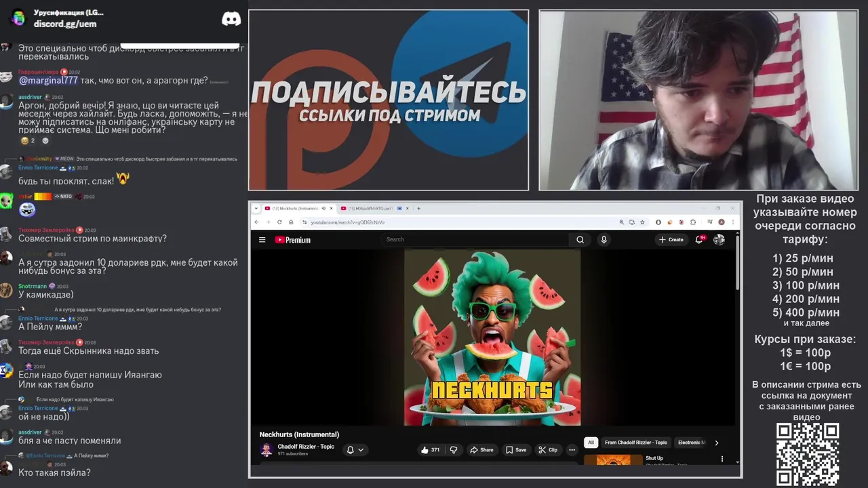Mute the audio icon on Neckhurts tab

323,209
